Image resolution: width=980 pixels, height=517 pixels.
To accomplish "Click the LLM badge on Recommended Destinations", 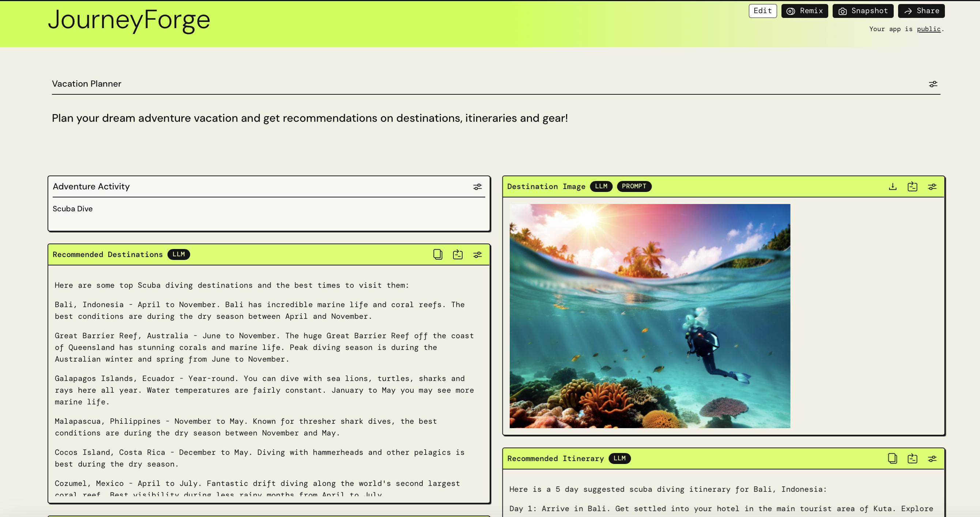I will [178, 254].
